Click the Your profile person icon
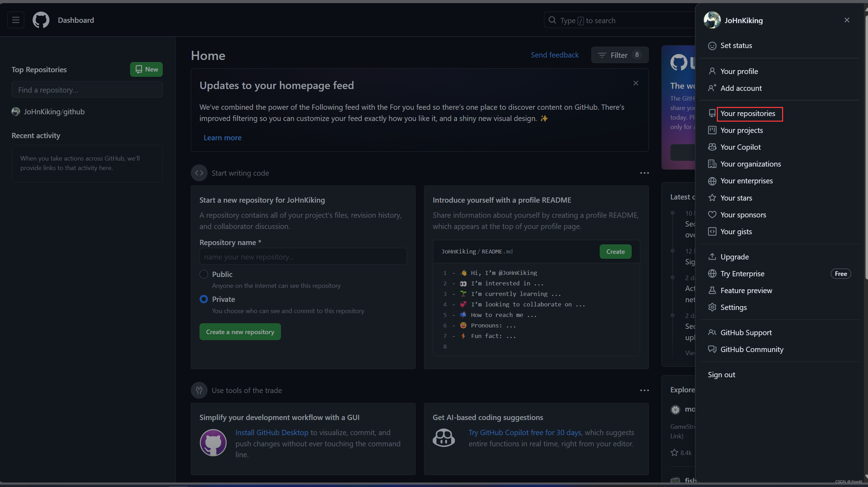 coord(712,71)
